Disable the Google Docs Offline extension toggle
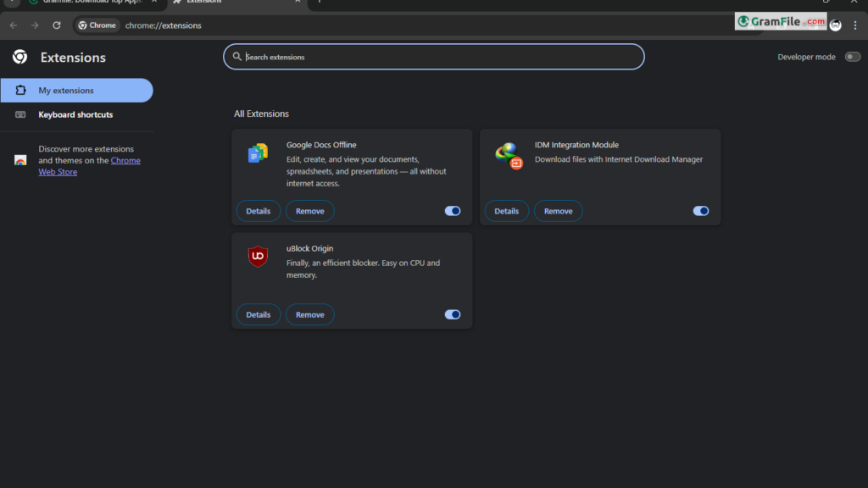Viewport: 868px width, 488px height. [453, 211]
